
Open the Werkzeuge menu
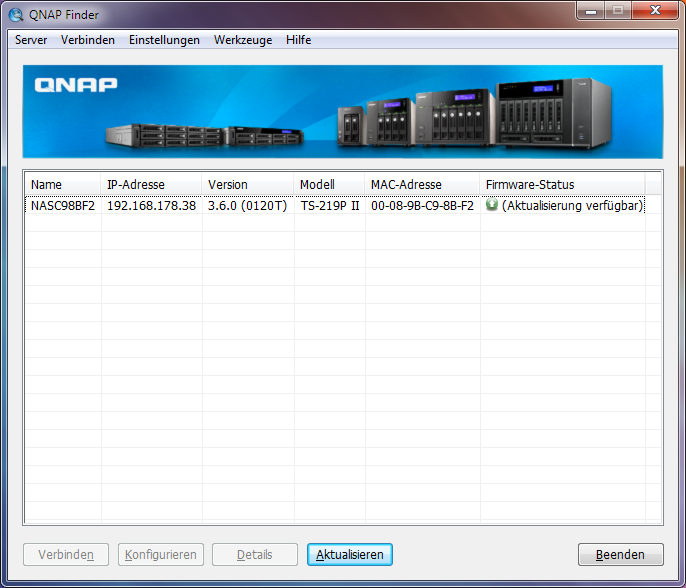tap(243, 40)
